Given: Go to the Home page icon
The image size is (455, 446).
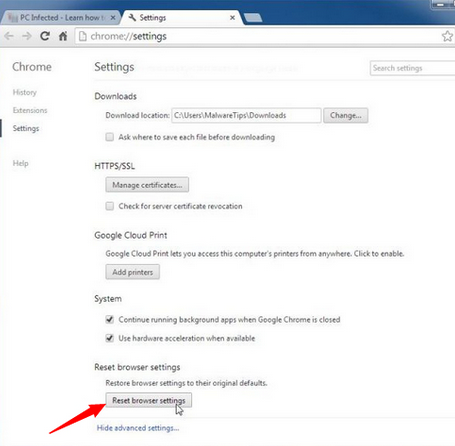Looking at the screenshot, I should pos(63,36).
